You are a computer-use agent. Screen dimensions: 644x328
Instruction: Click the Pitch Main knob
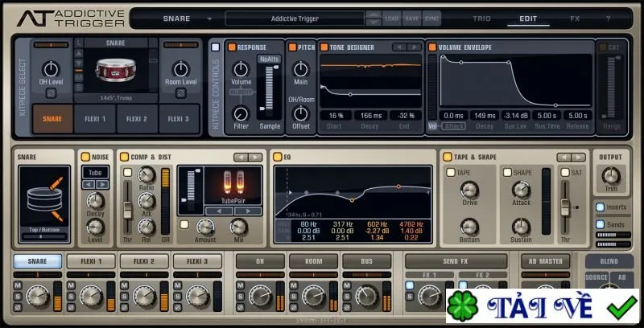click(x=301, y=69)
